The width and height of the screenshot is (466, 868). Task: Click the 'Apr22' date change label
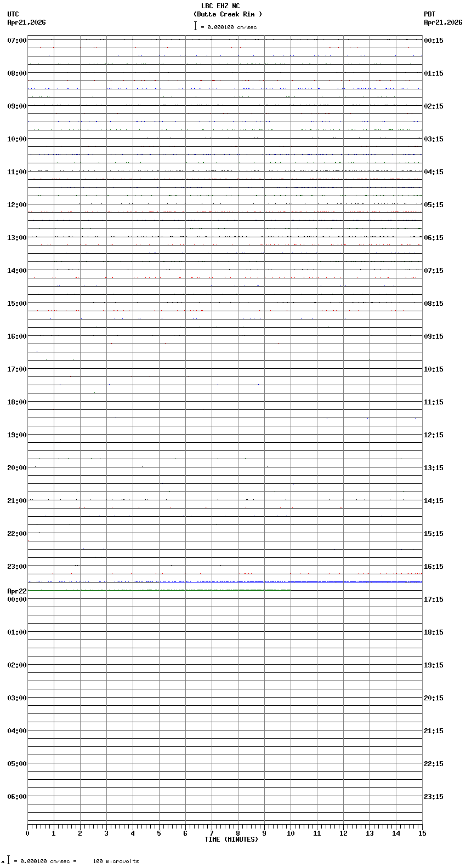click(17, 591)
